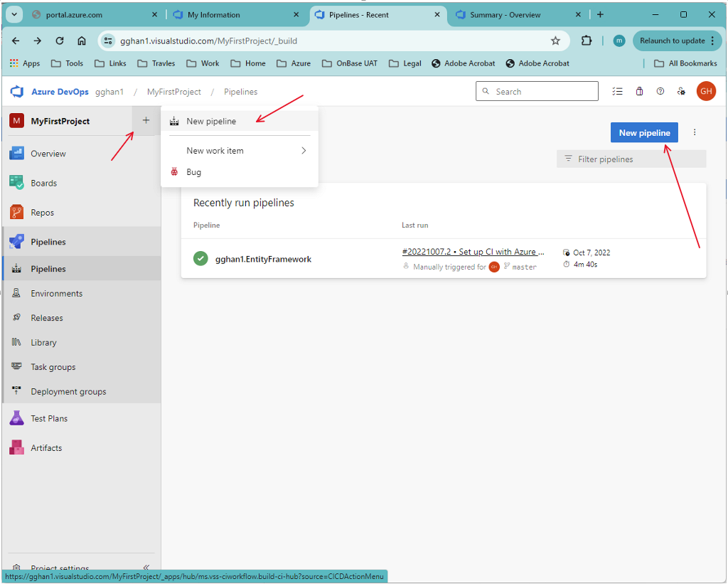Open Boards from the sidebar icon
The height and width of the screenshot is (584, 728).
tap(16, 183)
